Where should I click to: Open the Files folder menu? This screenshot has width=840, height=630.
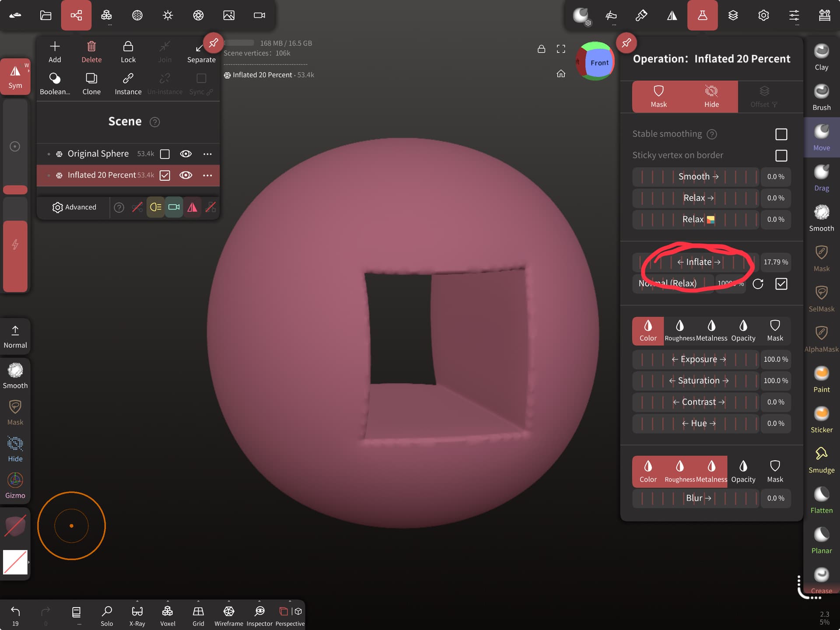(45, 15)
